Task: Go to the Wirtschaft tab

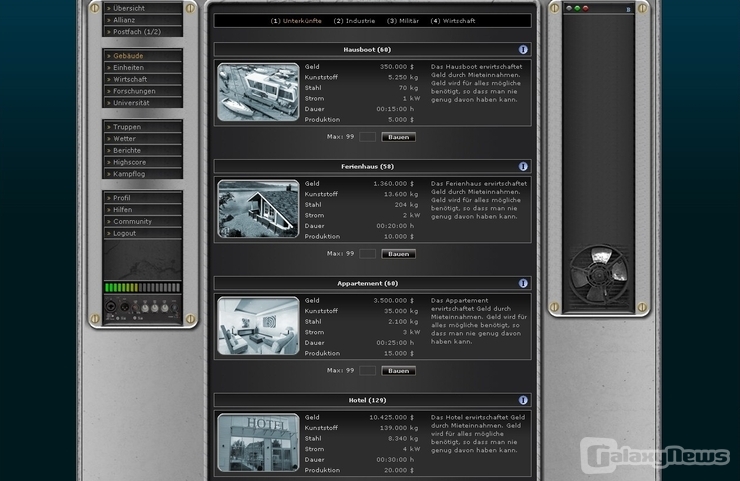Action: tap(452, 20)
